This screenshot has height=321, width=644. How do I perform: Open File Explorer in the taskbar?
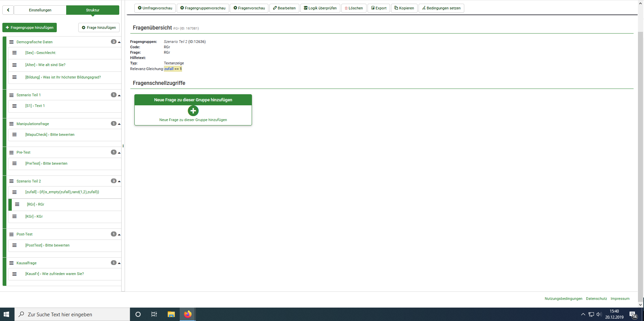(x=171, y=314)
